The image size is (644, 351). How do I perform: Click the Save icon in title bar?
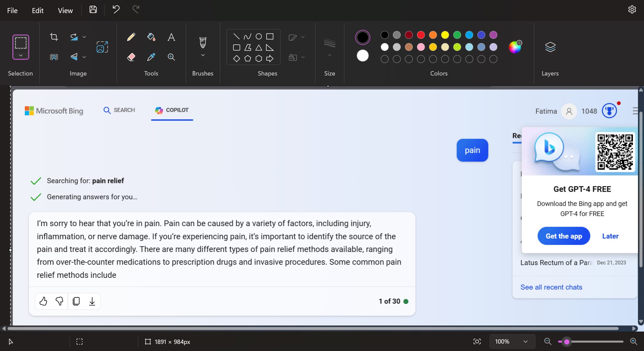pos(93,10)
